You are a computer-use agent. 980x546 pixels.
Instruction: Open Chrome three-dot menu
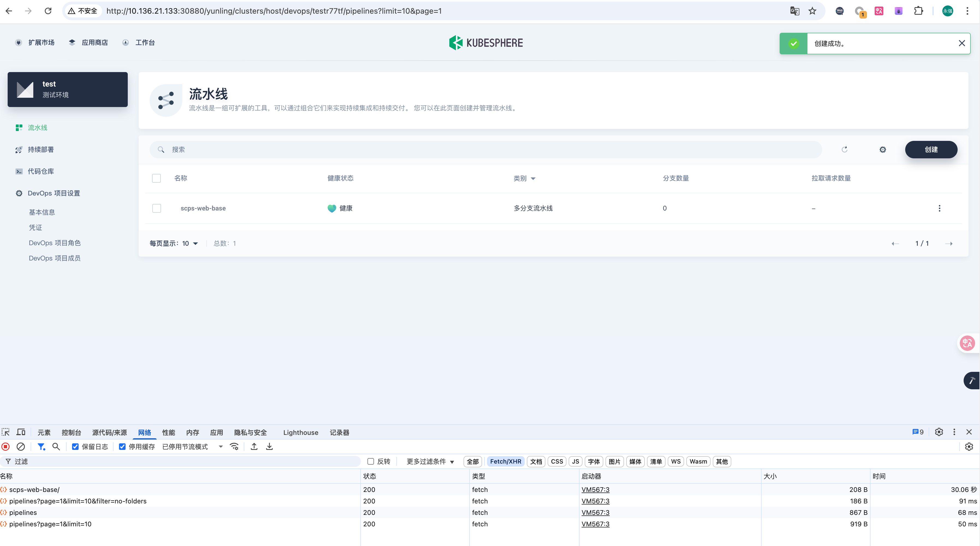tap(967, 11)
